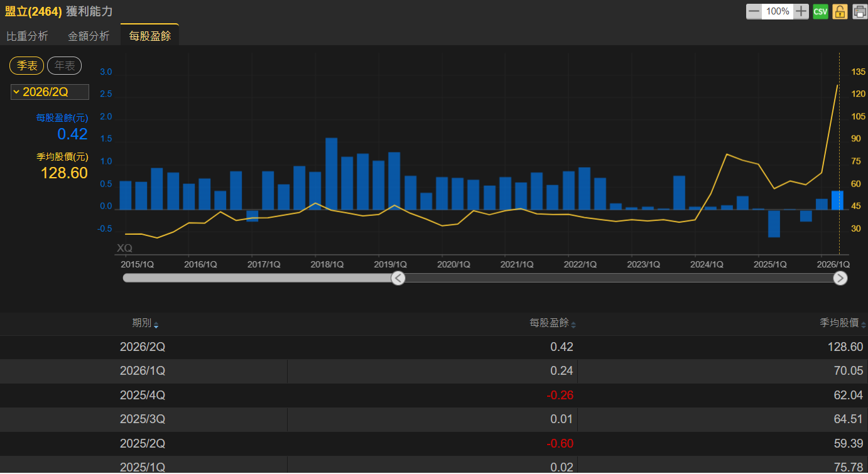Click the 59.39 average price cell
This screenshot has width=868, height=474.
[849, 444]
